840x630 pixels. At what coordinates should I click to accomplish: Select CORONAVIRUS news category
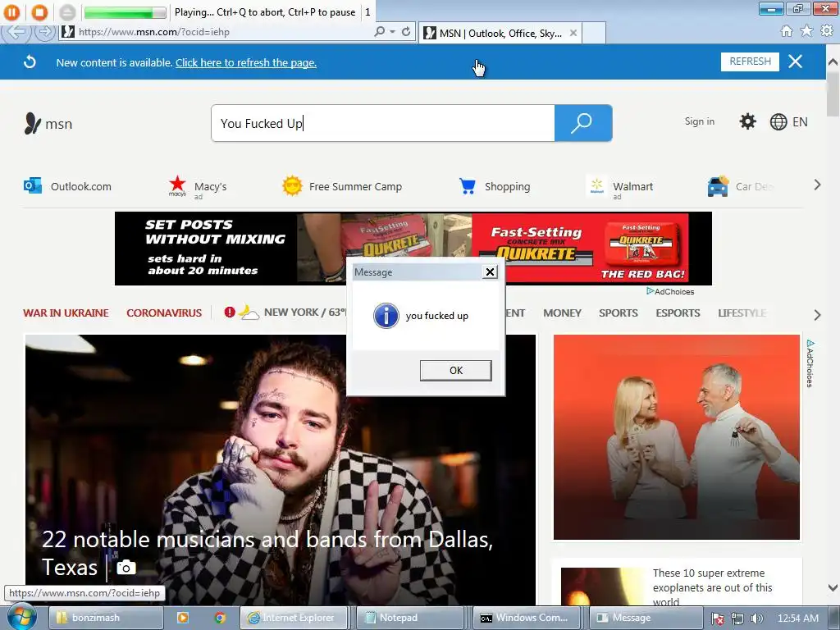point(164,313)
